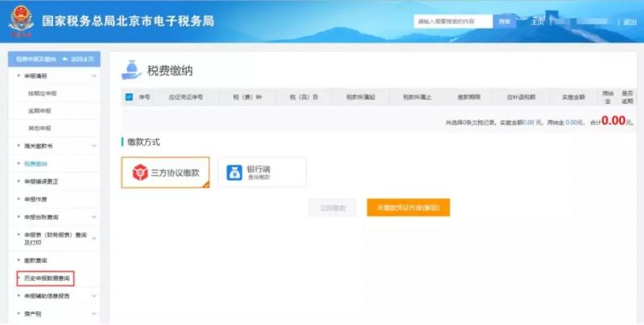
Task: Open 申报辅助信息报告 menu item
Action: [47, 296]
